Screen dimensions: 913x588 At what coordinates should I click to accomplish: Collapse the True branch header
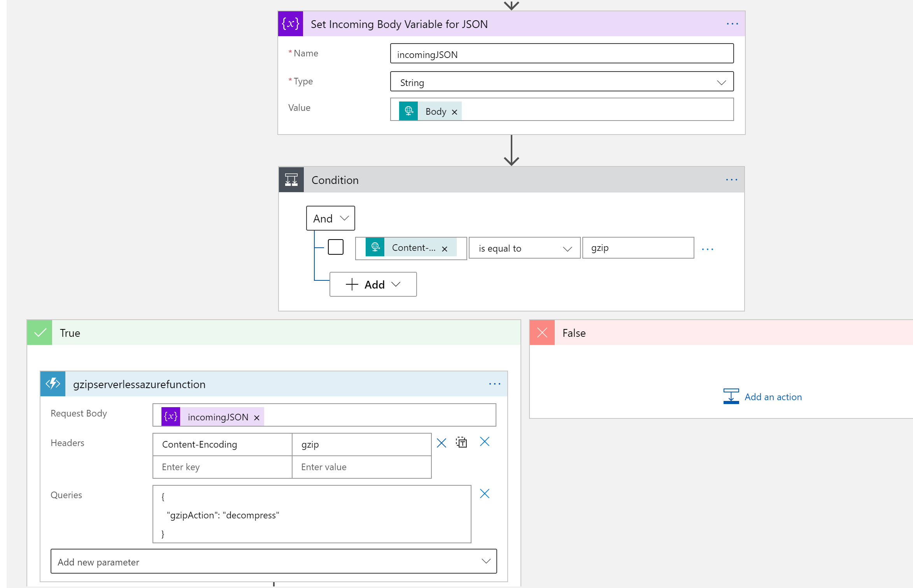coord(274,332)
